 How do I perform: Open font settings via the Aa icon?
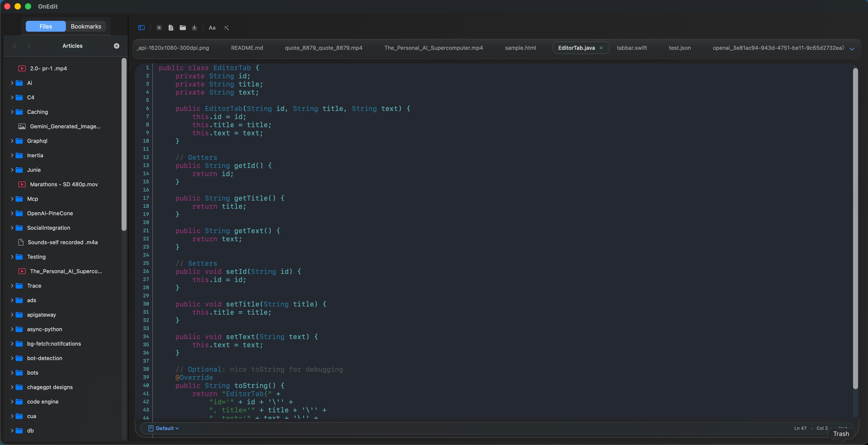[212, 28]
